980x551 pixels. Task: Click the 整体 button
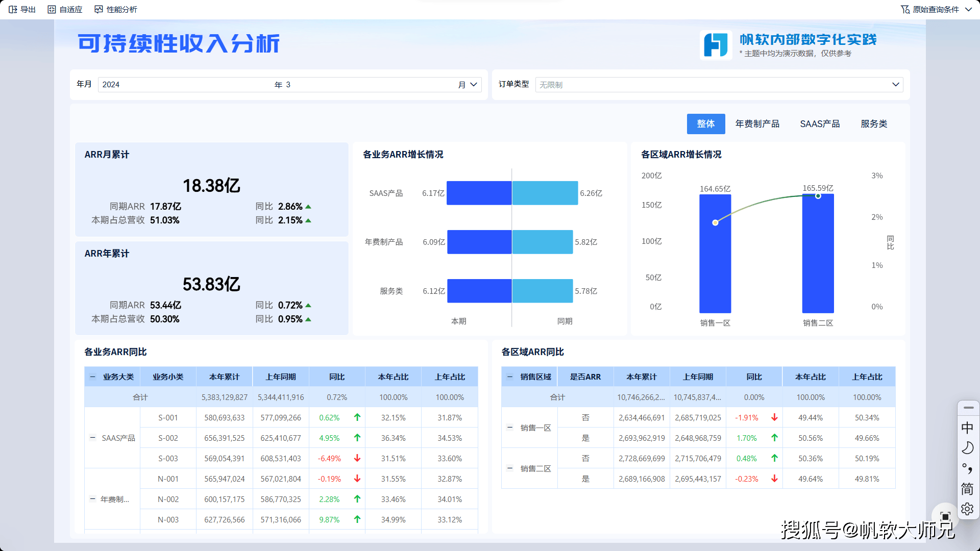tap(705, 124)
